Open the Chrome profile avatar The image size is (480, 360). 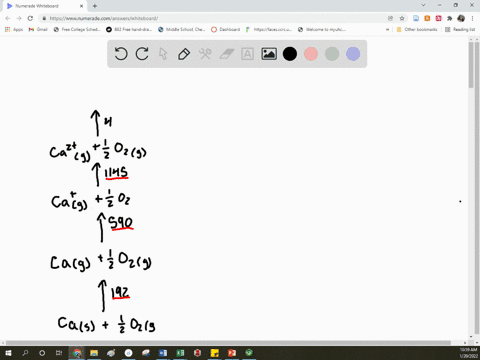pyautogui.click(x=461, y=18)
